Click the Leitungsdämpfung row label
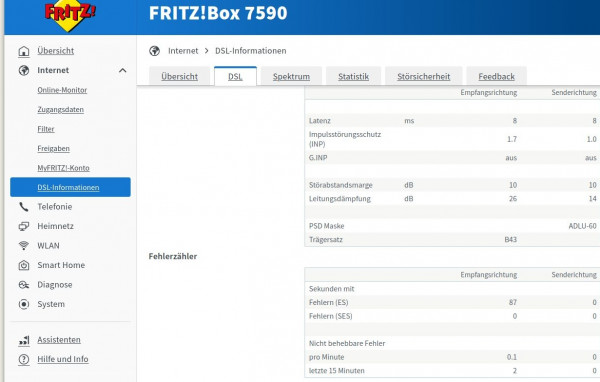 (339, 199)
